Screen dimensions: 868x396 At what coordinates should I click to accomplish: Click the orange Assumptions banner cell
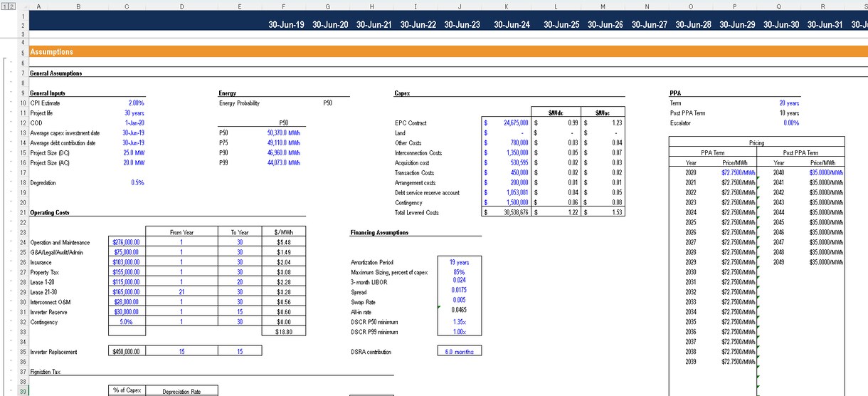click(x=448, y=52)
